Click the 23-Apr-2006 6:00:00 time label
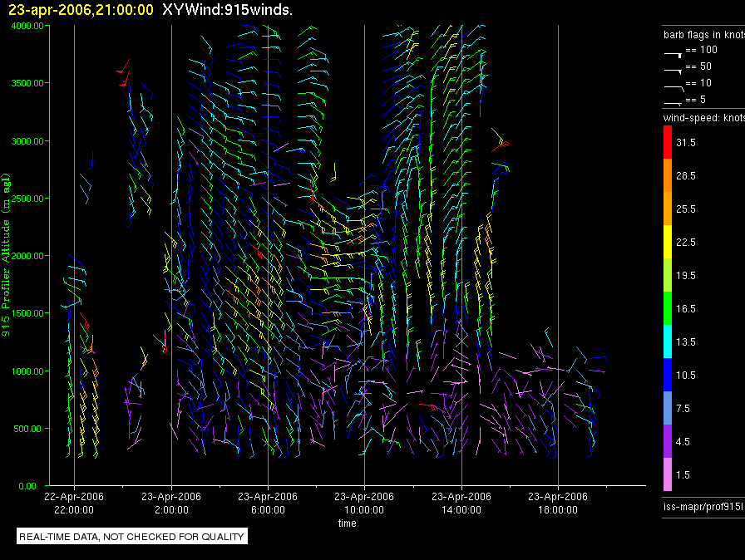 point(268,503)
